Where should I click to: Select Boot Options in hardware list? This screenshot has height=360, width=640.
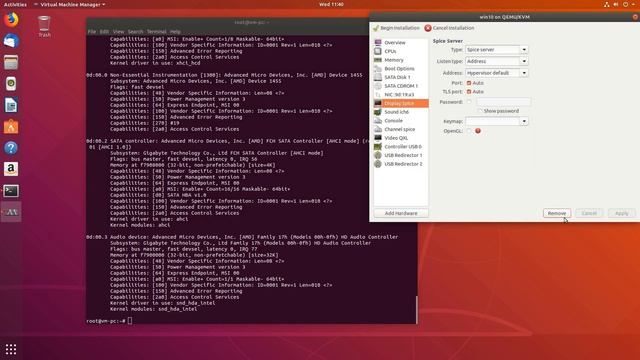tap(401, 69)
